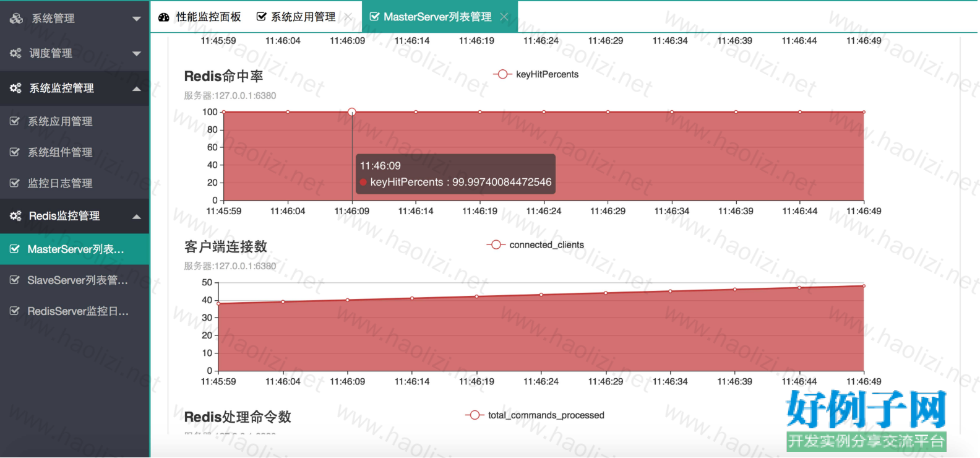Click the check icon beside 系统组件管理

tap(15, 152)
